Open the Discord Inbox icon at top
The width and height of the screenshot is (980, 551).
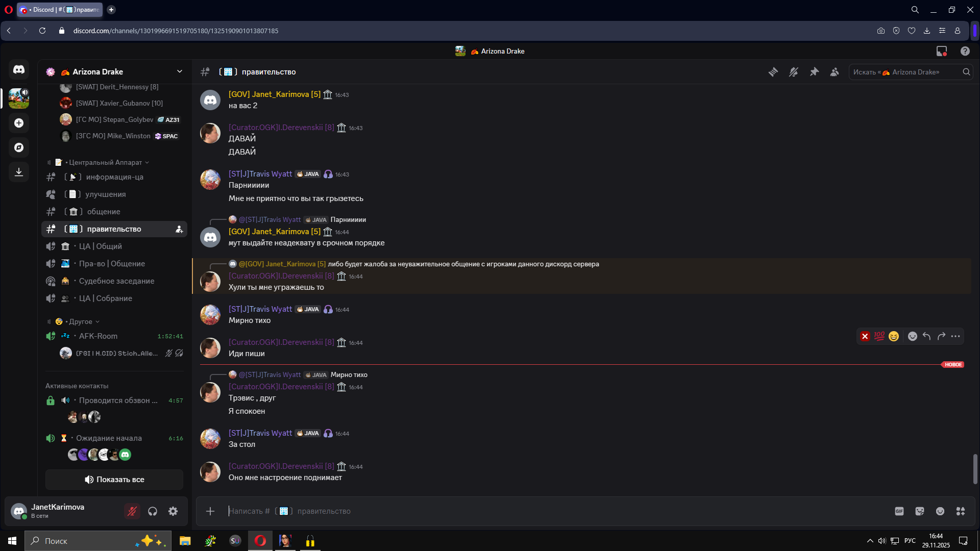[x=942, y=51]
